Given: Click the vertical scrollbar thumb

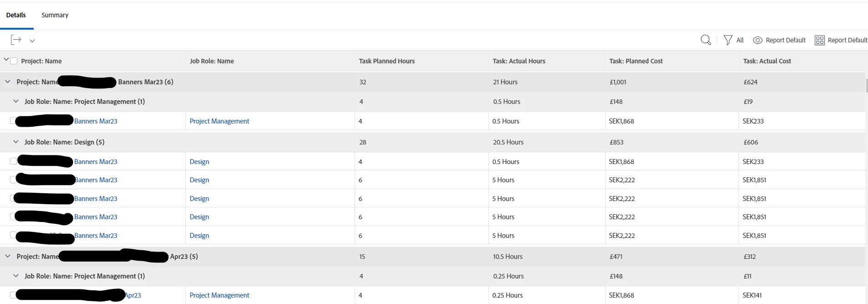Looking at the screenshot, I should tap(867, 85).
